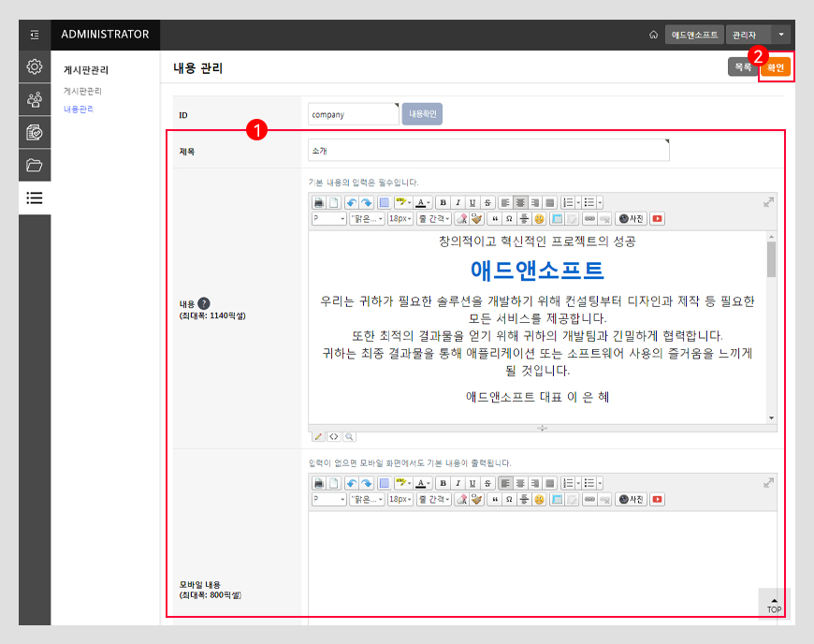Justify text in the 내용 editor
Viewport: 814px width, 644px height.
coord(550,202)
